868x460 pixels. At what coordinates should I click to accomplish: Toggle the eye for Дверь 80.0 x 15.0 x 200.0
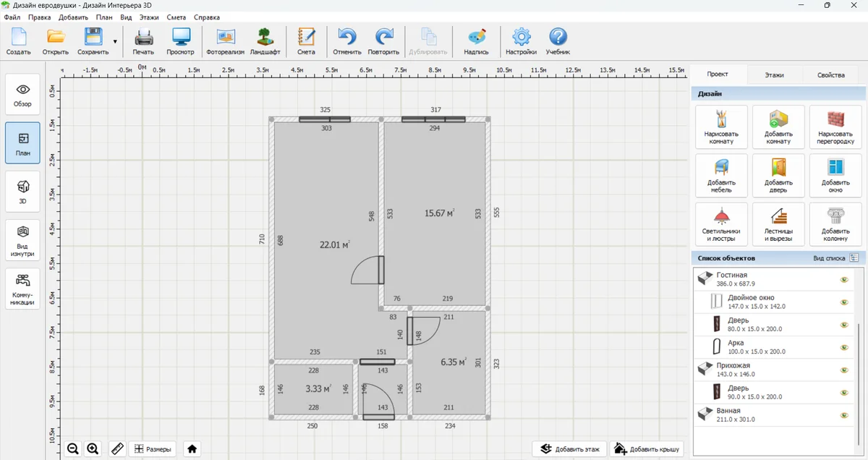pos(843,325)
